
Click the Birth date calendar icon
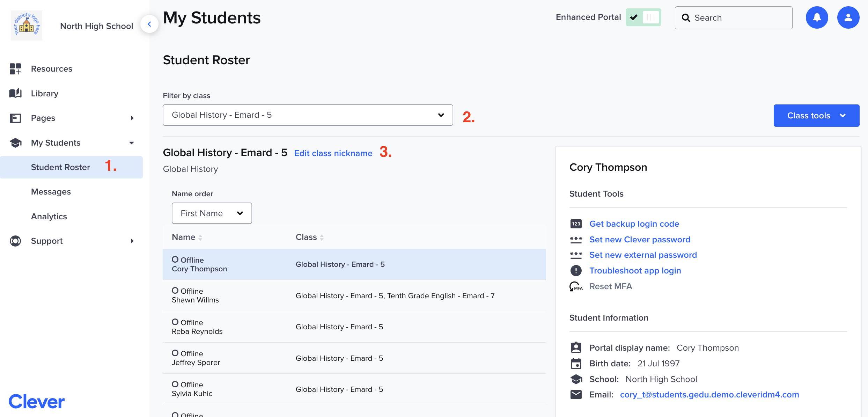pos(576,364)
